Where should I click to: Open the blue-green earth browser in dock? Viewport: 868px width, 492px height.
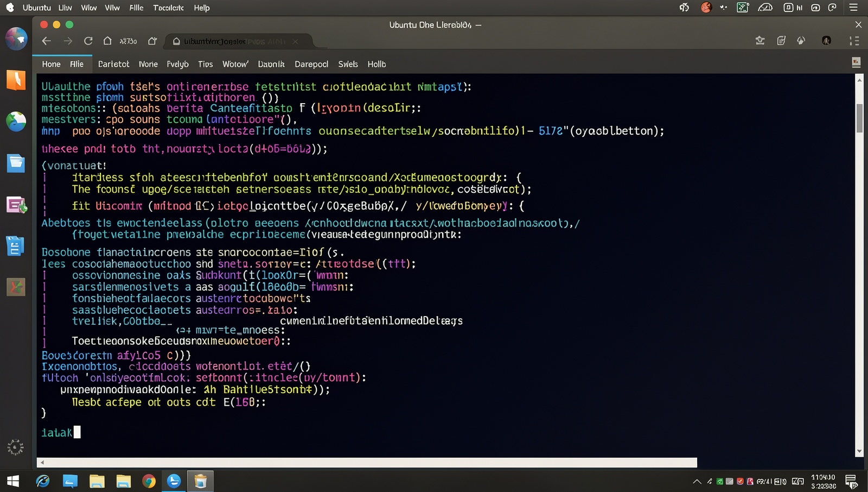coord(16,121)
